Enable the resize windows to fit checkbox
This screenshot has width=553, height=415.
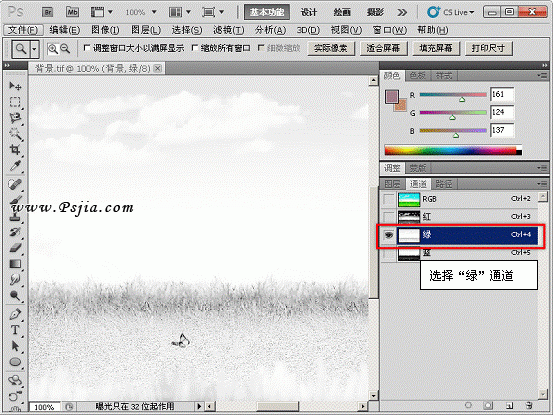[87, 48]
